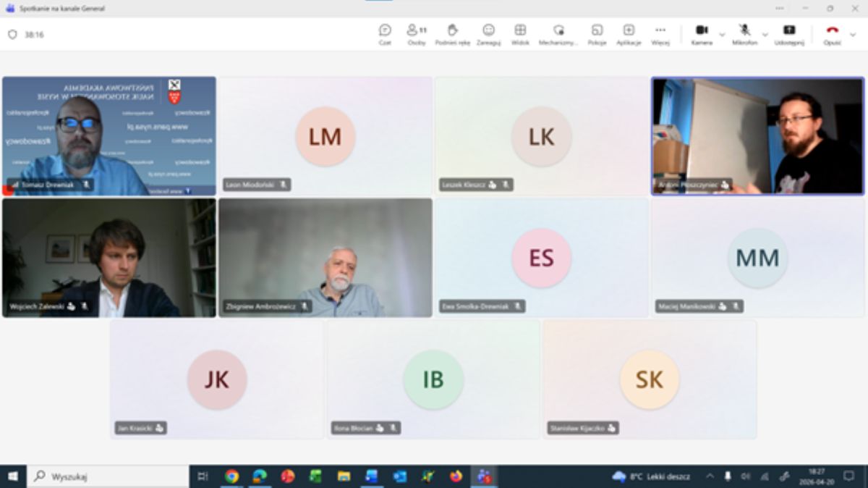Open Pokoje breakout rooms

pyautogui.click(x=597, y=33)
